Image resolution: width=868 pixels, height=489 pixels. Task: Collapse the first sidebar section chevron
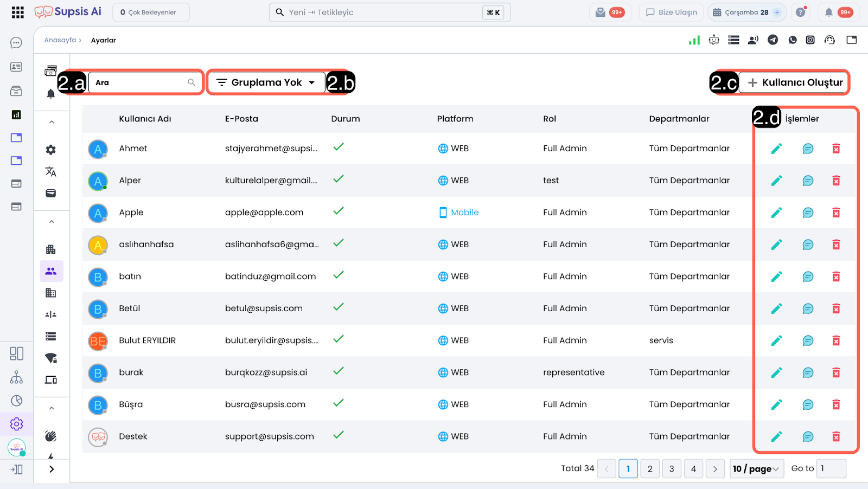tap(52, 122)
